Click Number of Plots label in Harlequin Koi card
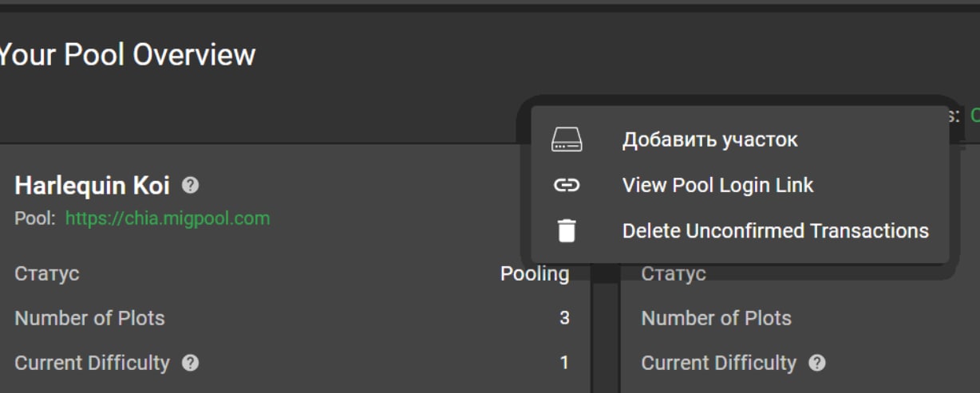Image resolution: width=980 pixels, height=393 pixels. coord(89,319)
